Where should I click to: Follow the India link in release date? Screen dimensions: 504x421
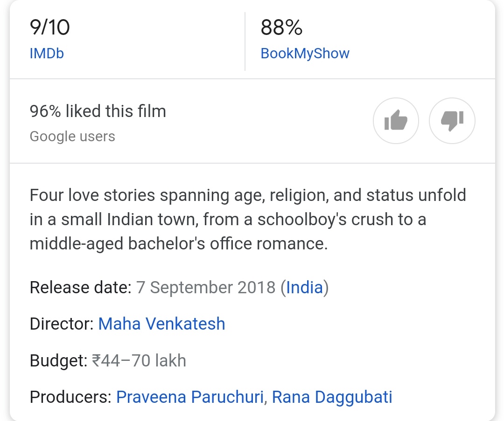304,287
